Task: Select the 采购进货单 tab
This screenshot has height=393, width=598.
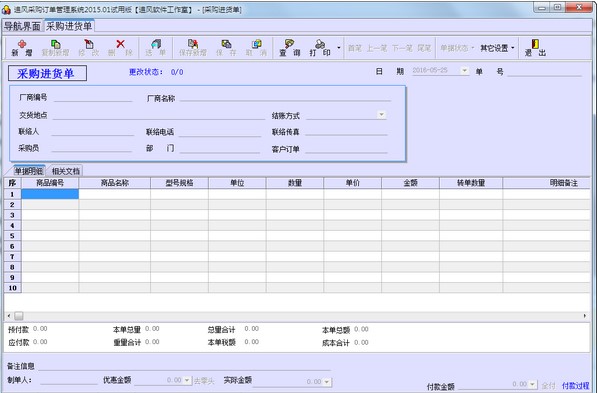Action: (69, 26)
